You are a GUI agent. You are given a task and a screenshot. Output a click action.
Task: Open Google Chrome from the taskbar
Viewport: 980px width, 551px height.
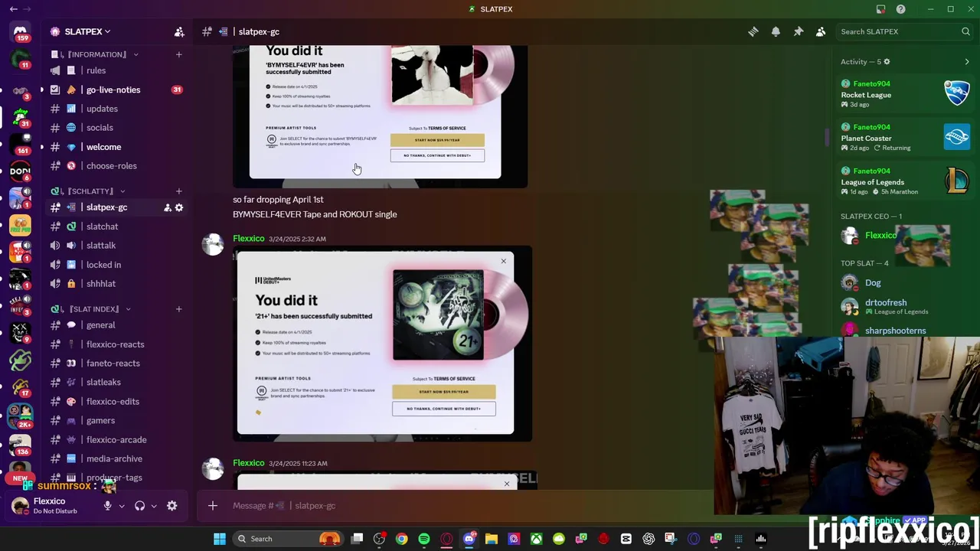coord(402,539)
